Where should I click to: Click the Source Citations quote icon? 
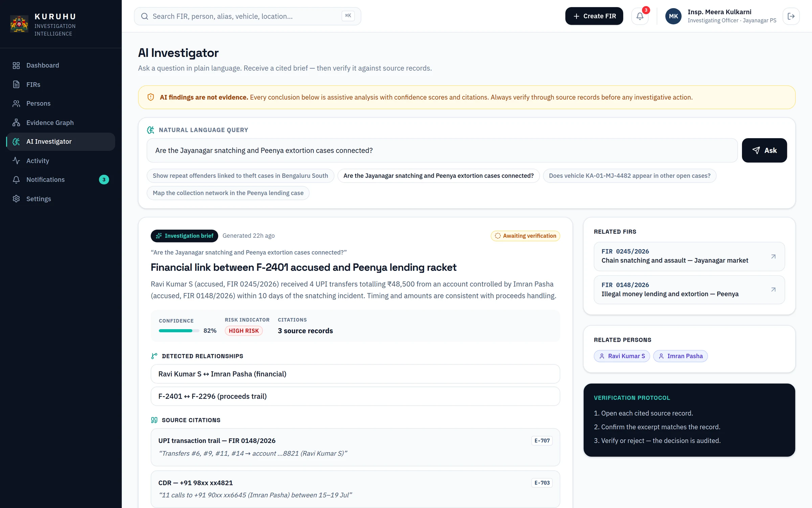pos(154,420)
